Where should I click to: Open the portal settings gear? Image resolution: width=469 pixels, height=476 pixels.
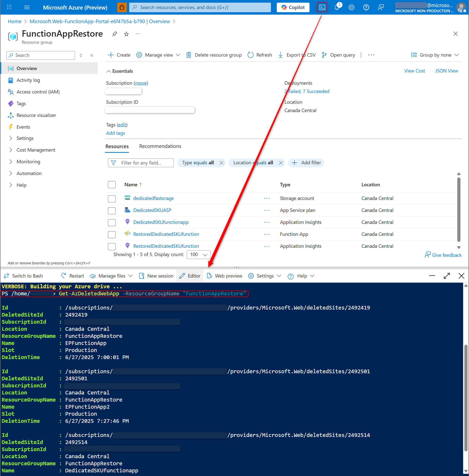pos(351,7)
